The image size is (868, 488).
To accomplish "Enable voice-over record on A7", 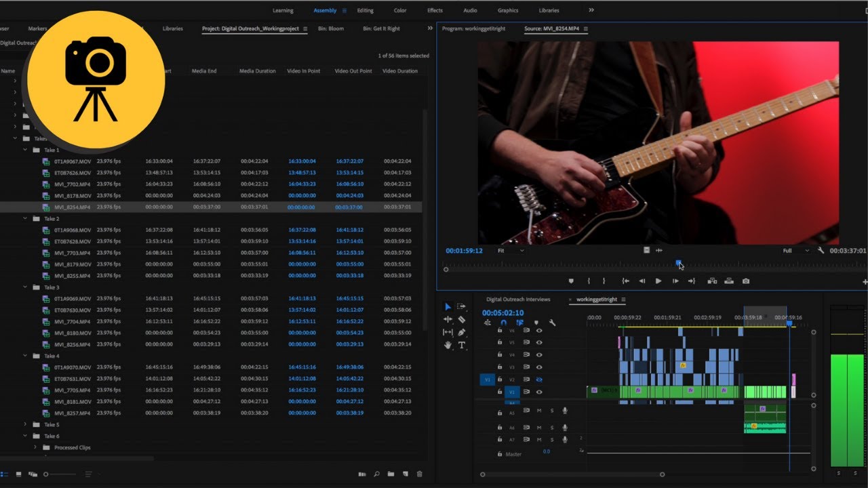I will point(565,439).
